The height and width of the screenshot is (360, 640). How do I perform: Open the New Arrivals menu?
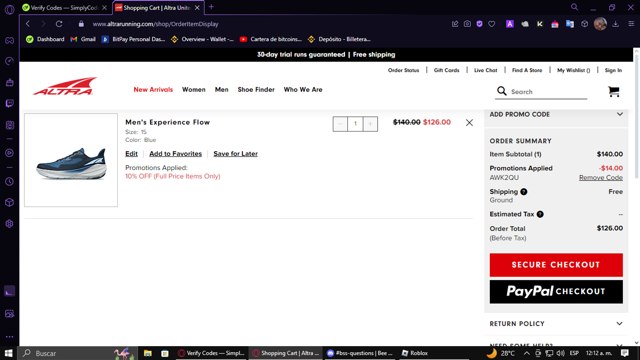click(x=153, y=89)
